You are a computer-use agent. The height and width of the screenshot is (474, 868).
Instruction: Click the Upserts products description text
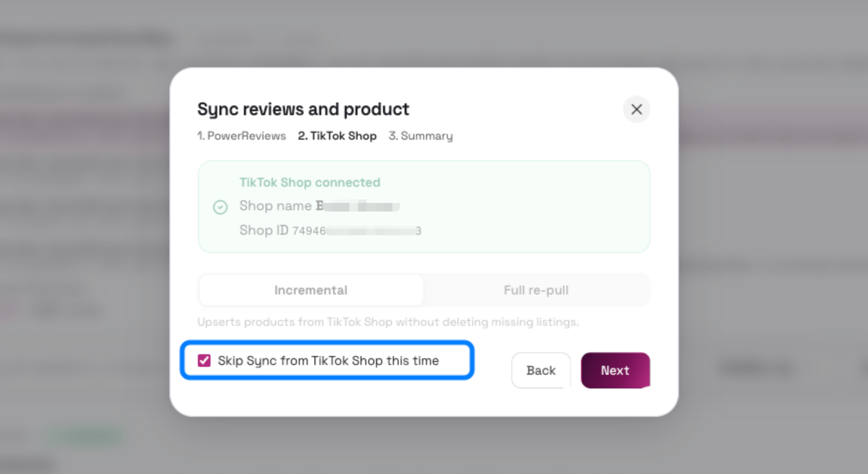pos(388,322)
